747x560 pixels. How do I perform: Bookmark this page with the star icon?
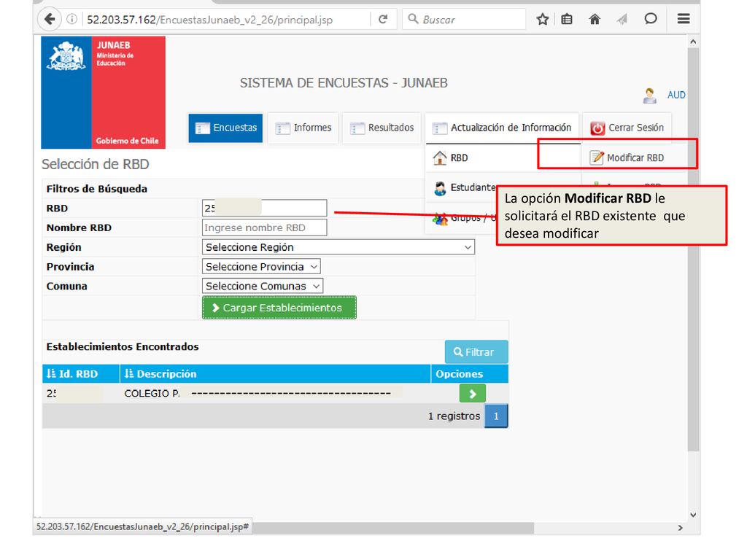(x=543, y=20)
